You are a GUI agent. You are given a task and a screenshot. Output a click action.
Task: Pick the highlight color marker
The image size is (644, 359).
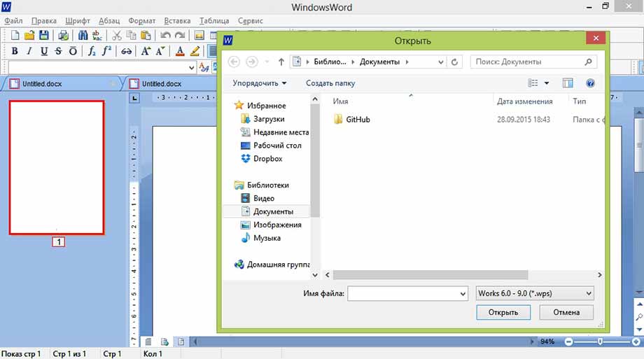[x=195, y=51]
